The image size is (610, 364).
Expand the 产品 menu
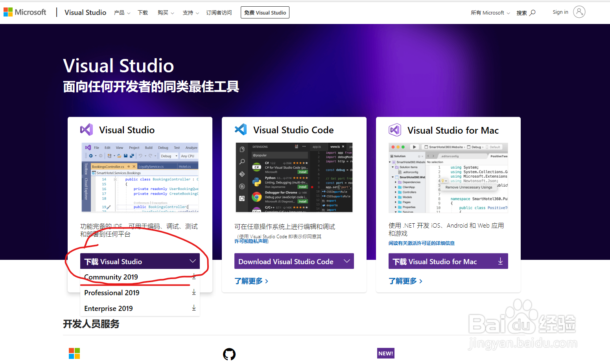[x=122, y=13]
